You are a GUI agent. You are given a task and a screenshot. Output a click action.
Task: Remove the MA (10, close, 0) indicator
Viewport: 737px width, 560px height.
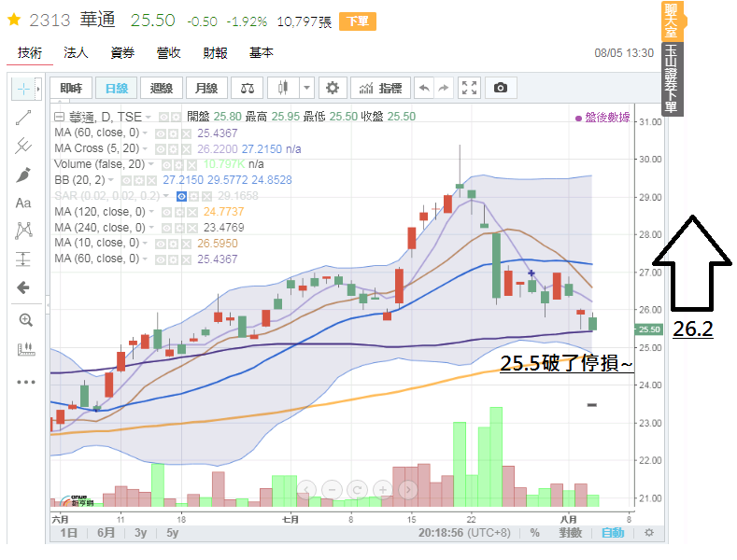click(x=187, y=245)
